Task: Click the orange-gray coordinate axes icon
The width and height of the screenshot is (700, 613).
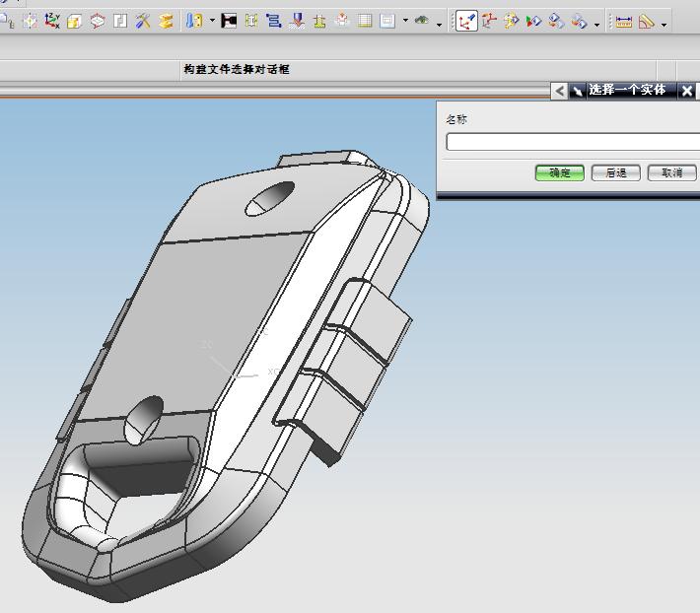Action: coord(489,21)
